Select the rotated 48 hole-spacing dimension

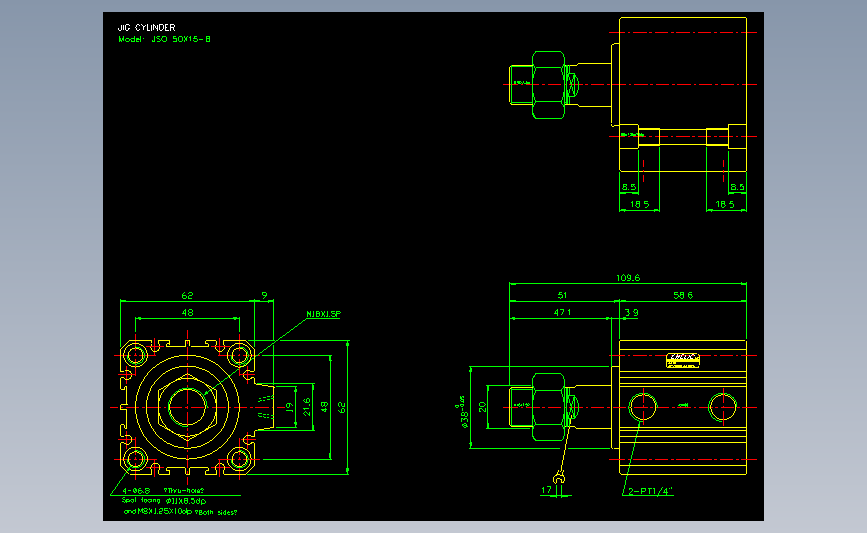click(x=324, y=407)
